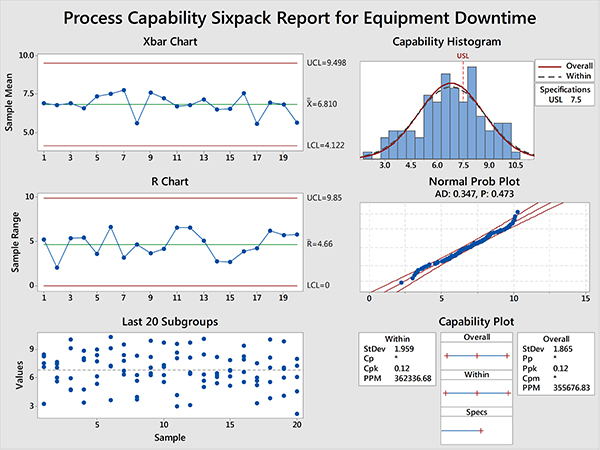Click the R chart data point for sample 6
Screen dimensions: 600x450
[x=111, y=227]
